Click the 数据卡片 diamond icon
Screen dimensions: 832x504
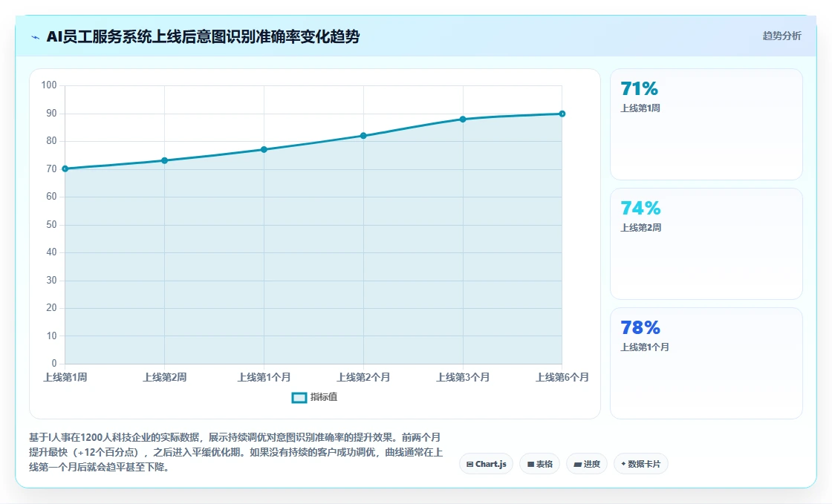[623, 464]
